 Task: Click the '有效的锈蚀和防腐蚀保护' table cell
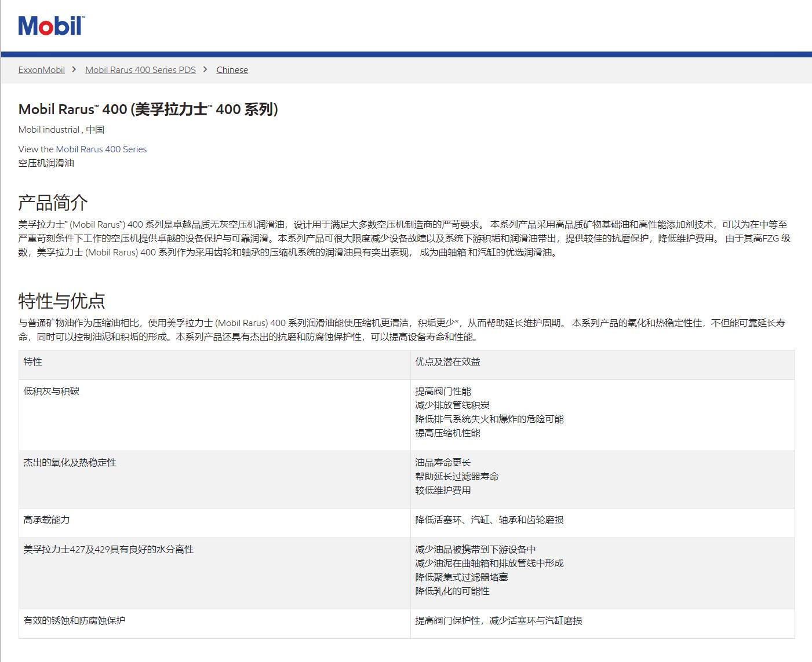point(214,624)
